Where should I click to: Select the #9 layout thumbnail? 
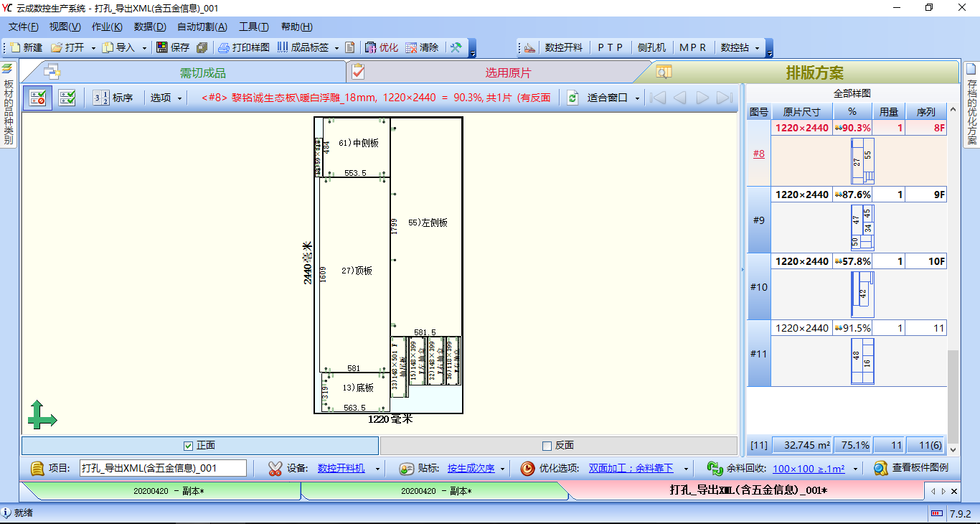[862, 228]
